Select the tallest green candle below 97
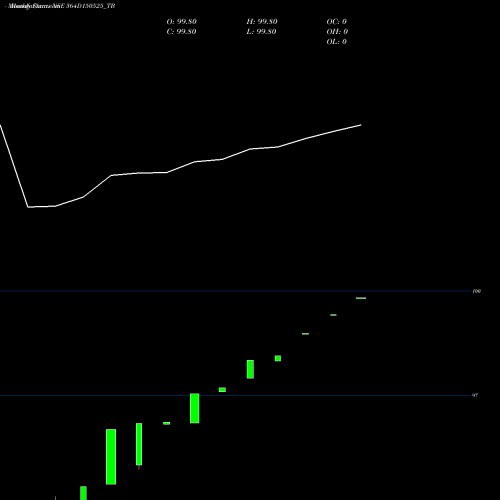The height and width of the screenshot is (500, 500). (x=111, y=457)
